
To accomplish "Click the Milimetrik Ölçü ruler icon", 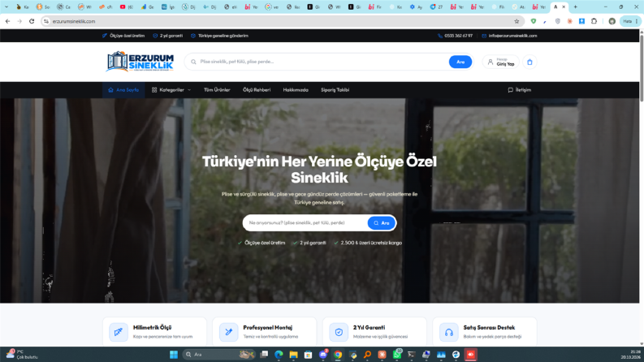I will click(119, 332).
